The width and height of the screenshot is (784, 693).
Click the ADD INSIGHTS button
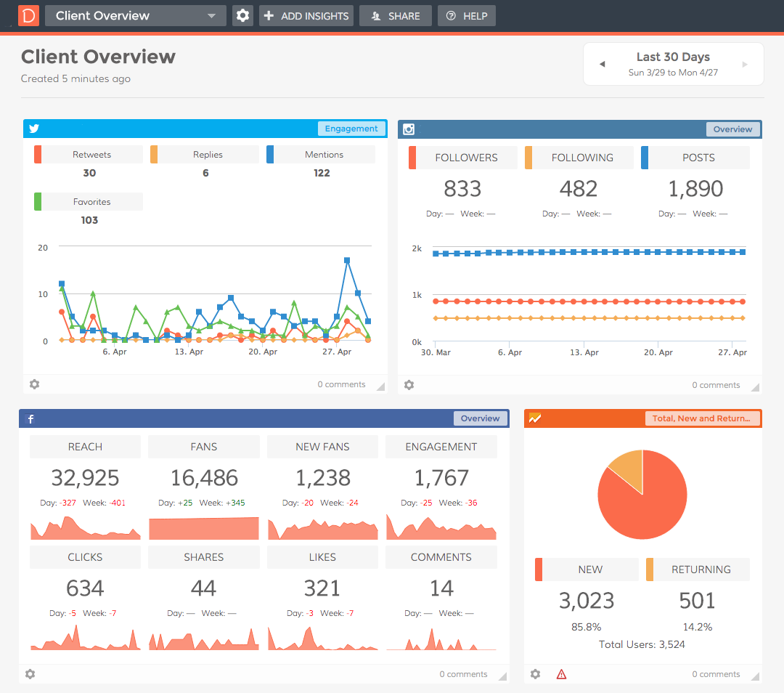click(x=306, y=15)
